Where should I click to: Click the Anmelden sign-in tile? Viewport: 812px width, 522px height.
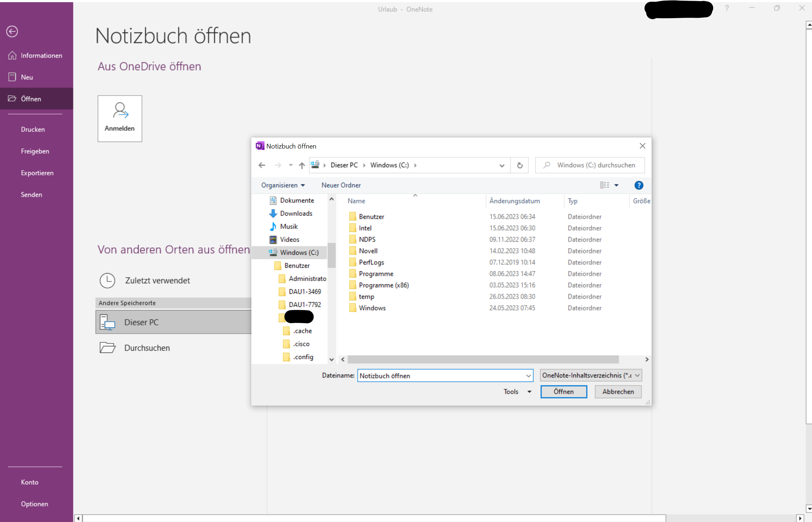pos(120,118)
